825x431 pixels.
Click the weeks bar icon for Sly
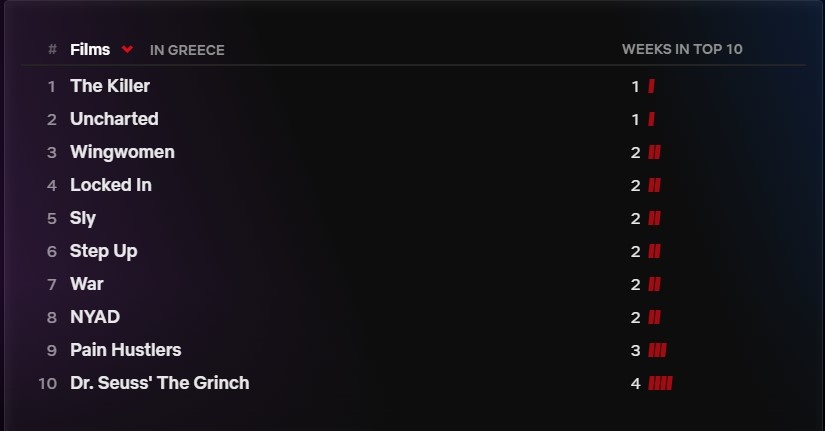[x=654, y=218]
